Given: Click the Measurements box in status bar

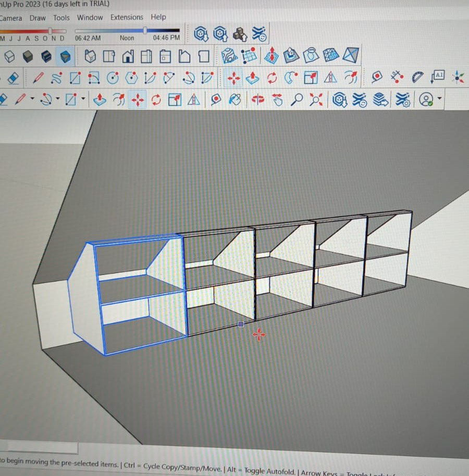Looking at the screenshot, I should coord(39,447).
